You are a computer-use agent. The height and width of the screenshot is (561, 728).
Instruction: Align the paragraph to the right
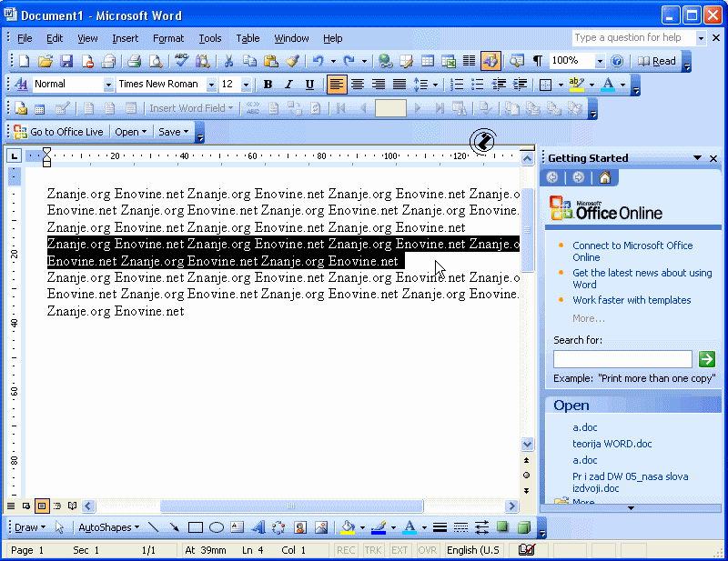379,84
